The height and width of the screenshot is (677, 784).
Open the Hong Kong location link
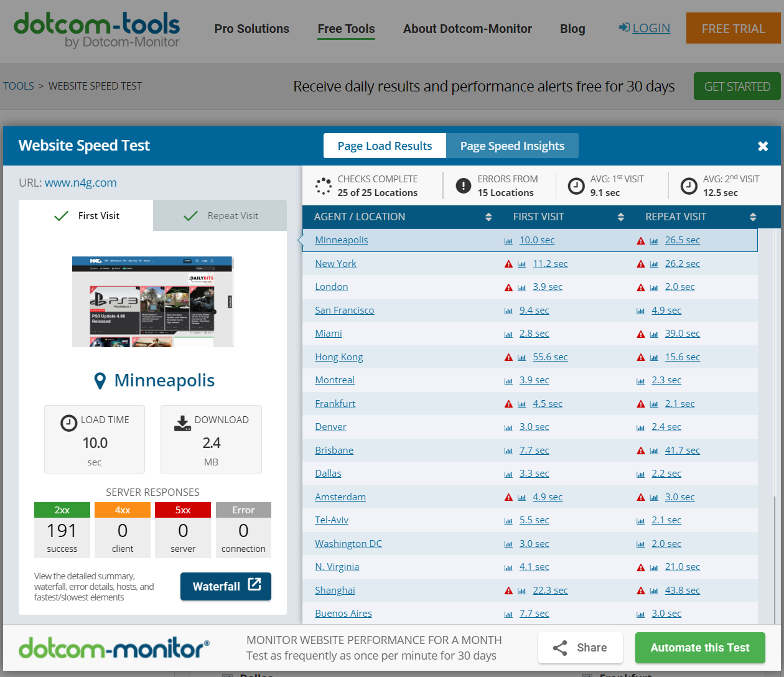pyautogui.click(x=338, y=357)
